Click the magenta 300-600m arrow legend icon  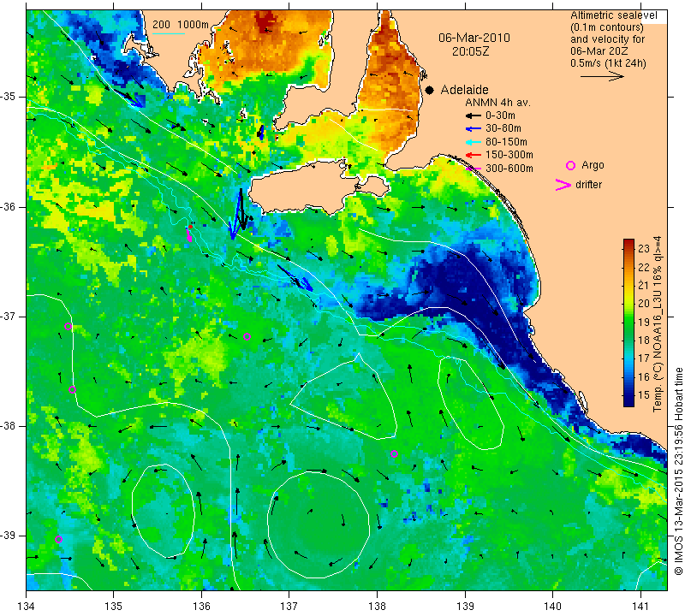coord(474,169)
